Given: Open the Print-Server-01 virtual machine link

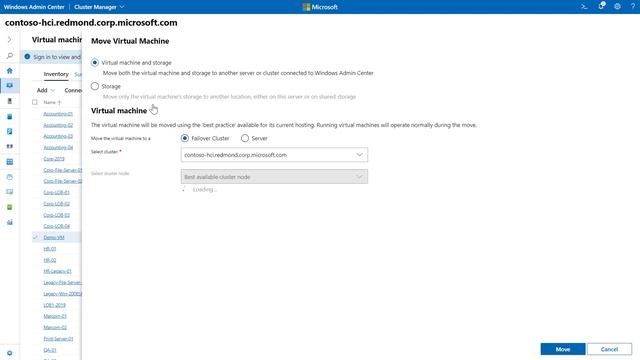Looking at the screenshot, I should tap(58, 339).
